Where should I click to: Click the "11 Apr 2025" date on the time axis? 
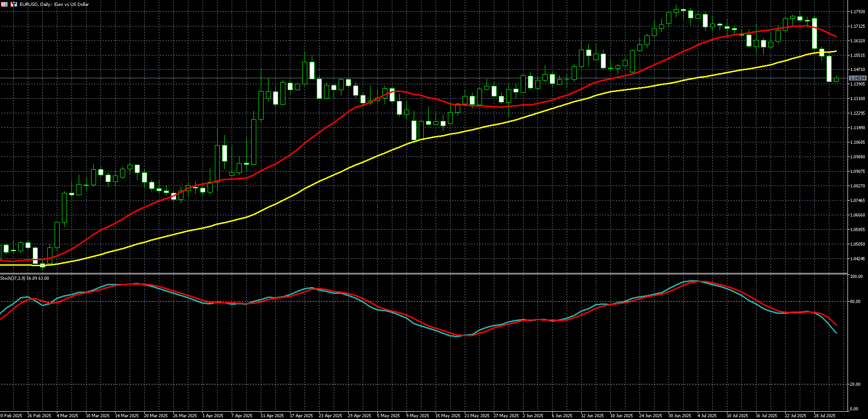pos(272,416)
